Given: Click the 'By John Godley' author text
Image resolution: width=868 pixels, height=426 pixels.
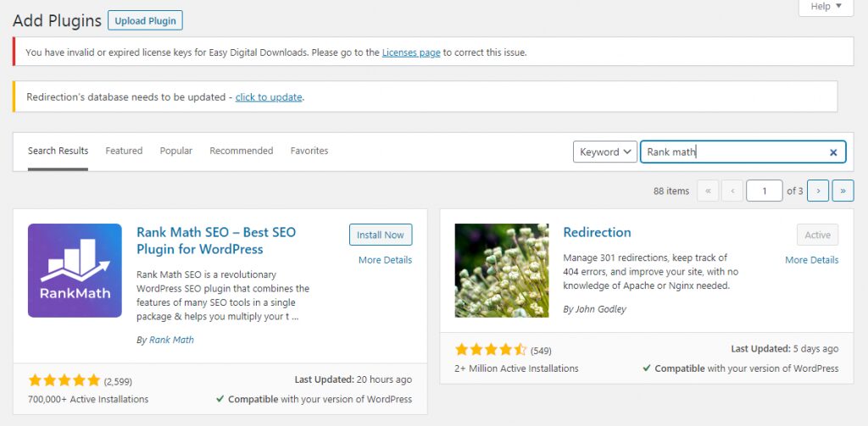Looking at the screenshot, I should [x=594, y=309].
